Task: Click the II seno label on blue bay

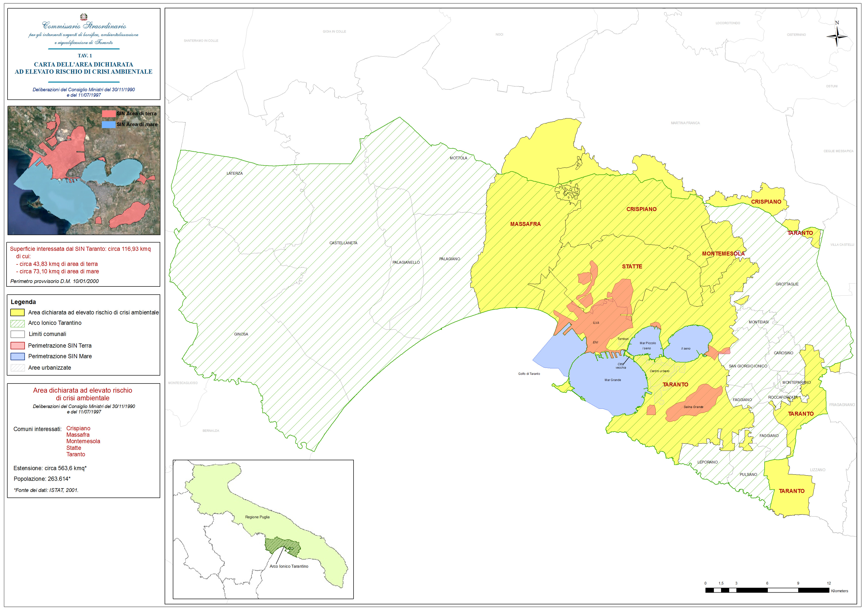Action: click(x=686, y=349)
